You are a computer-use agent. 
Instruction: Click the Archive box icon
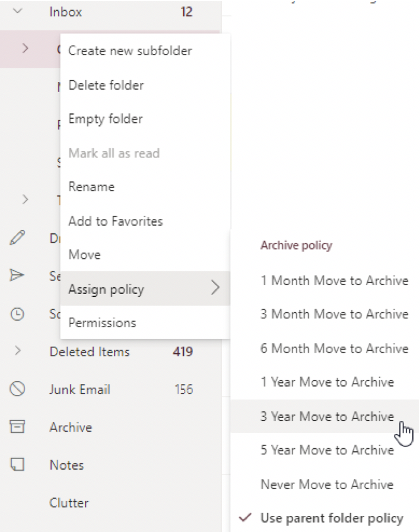pos(17,426)
